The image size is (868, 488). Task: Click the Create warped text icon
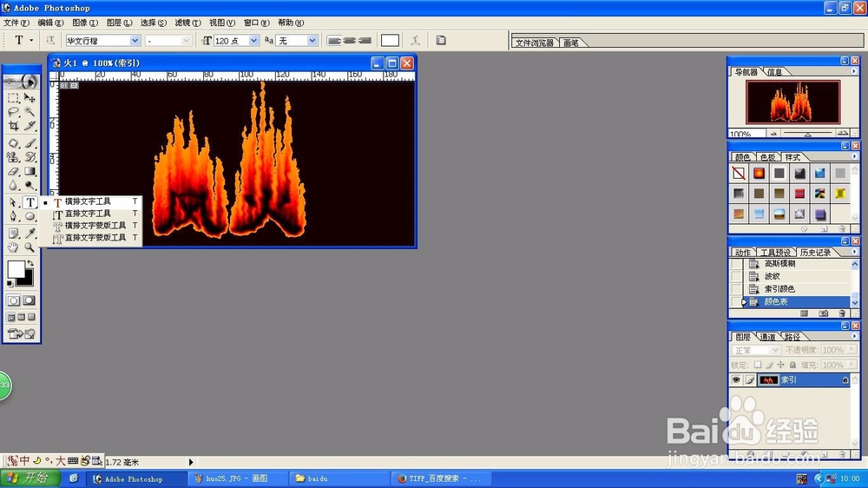click(415, 40)
